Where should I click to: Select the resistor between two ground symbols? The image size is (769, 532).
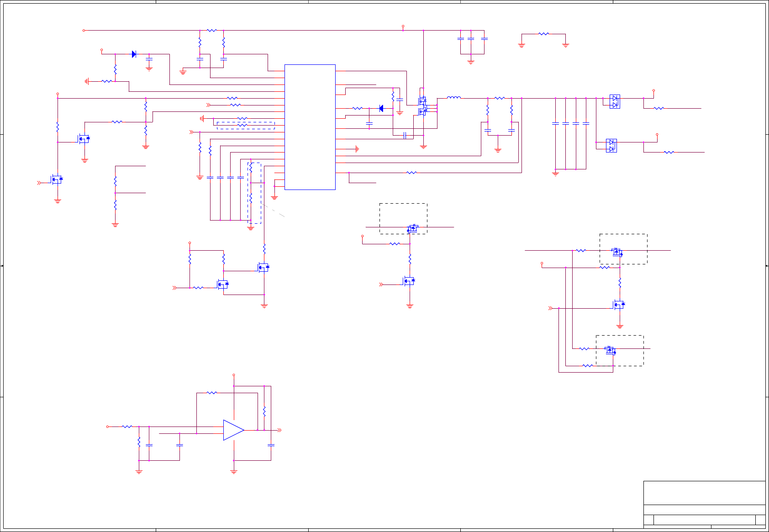point(543,34)
